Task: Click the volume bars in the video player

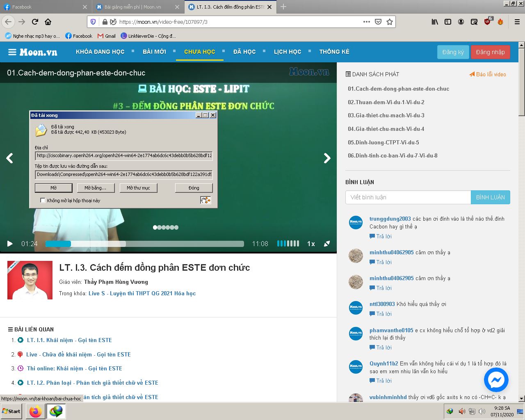Action: [288, 243]
